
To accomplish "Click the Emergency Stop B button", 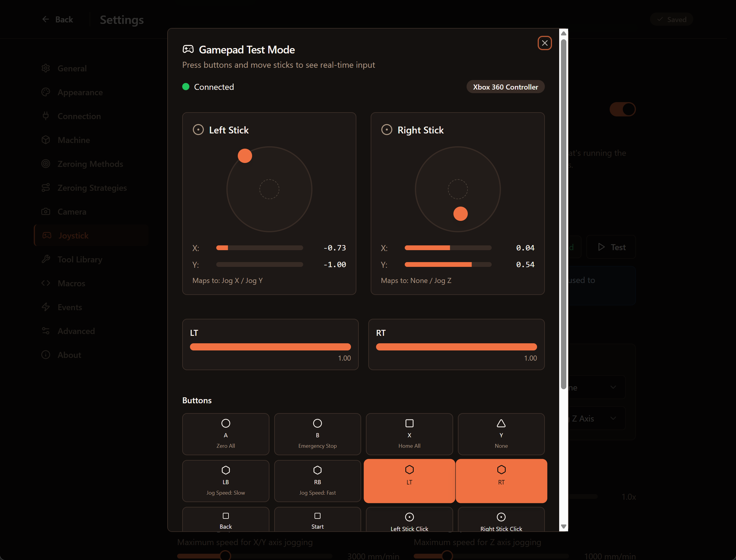I will (317, 434).
